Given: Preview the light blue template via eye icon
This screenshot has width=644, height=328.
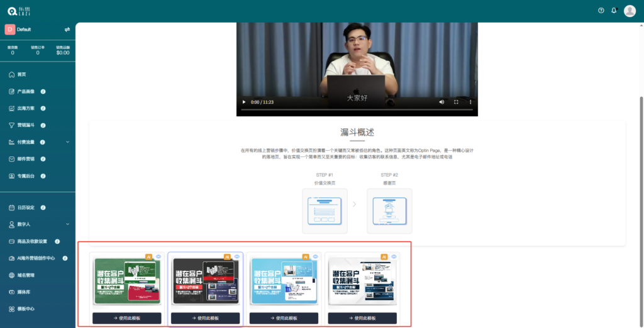Looking at the screenshot, I should click(x=316, y=256).
